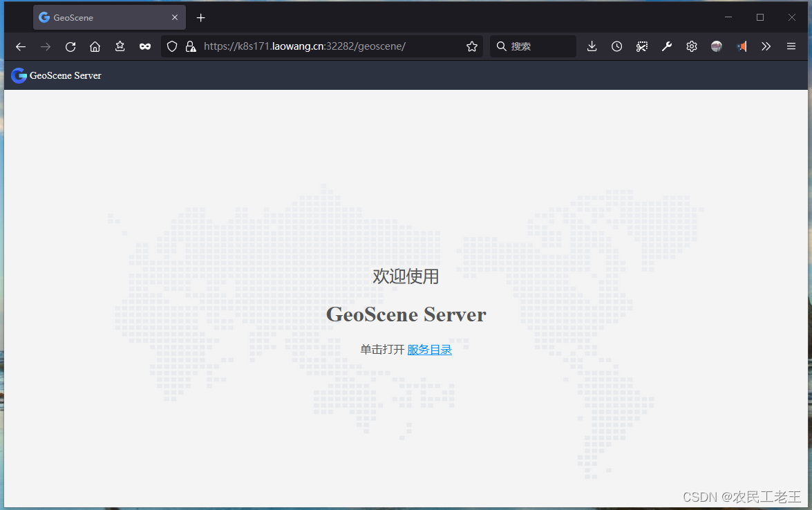Open the account avatar menu
Screen dimensions: 812x510
(716, 46)
